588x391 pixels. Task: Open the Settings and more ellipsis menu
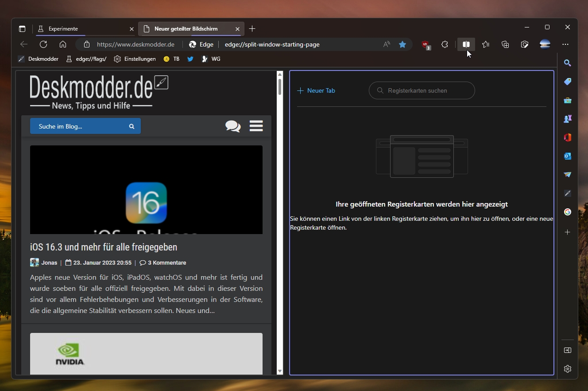(x=565, y=44)
